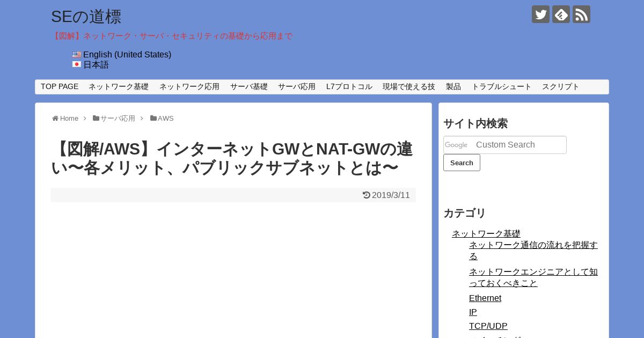Open 製品 menu item

[453, 87]
